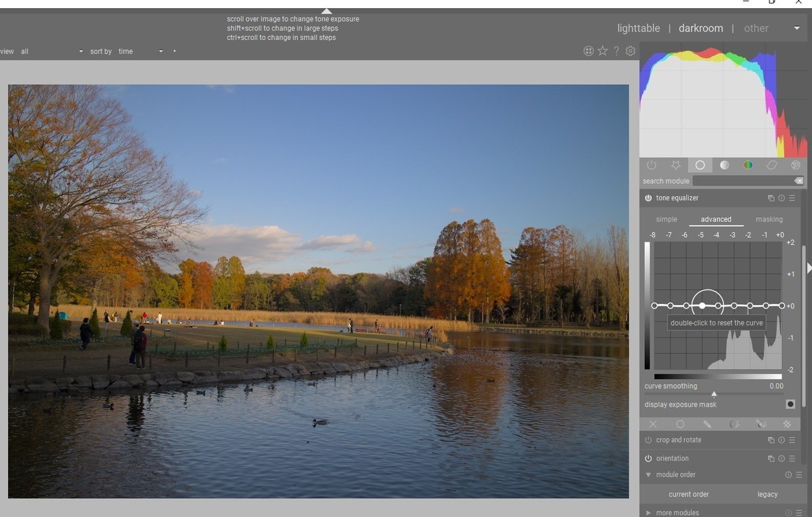
Task: Open preferences gear icon
Action: pos(631,51)
